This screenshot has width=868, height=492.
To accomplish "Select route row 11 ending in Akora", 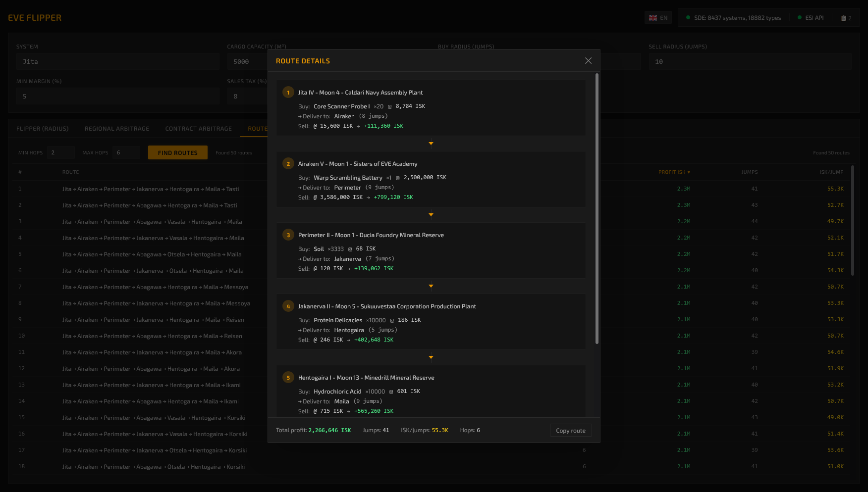I will [431, 352].
